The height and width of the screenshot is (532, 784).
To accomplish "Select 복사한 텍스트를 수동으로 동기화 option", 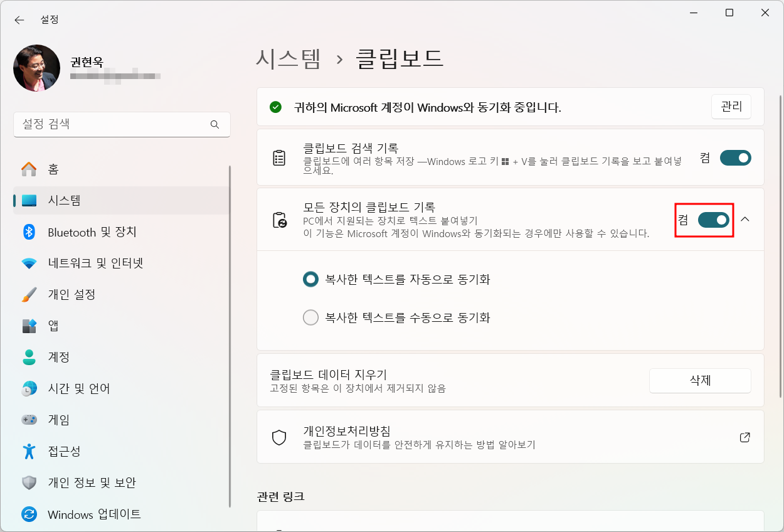I will point(311,317).
